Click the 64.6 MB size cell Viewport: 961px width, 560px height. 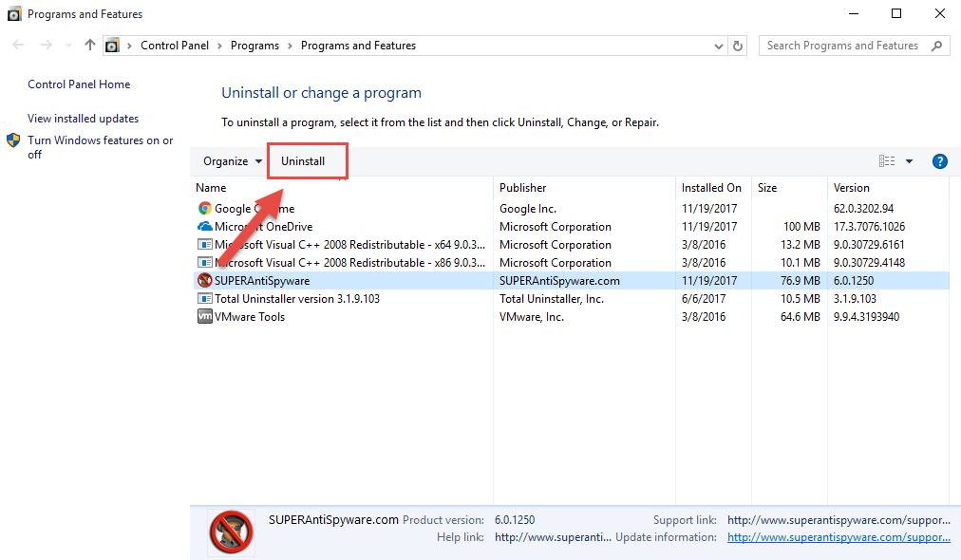pyautogui.click(x=801, y=317)
